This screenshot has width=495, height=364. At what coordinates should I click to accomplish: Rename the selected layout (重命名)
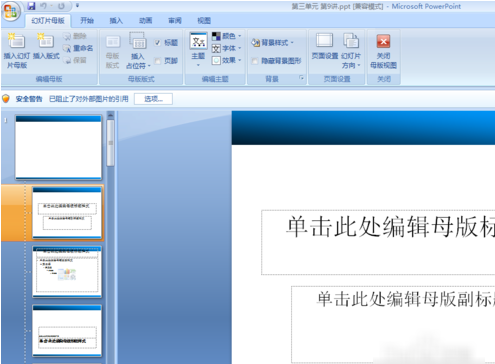pyautogui.click(x=79, y=48)
